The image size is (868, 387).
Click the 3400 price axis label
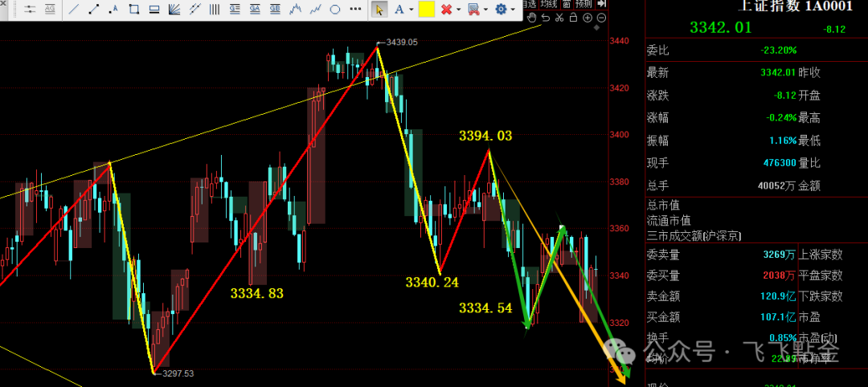pos(618,135)
